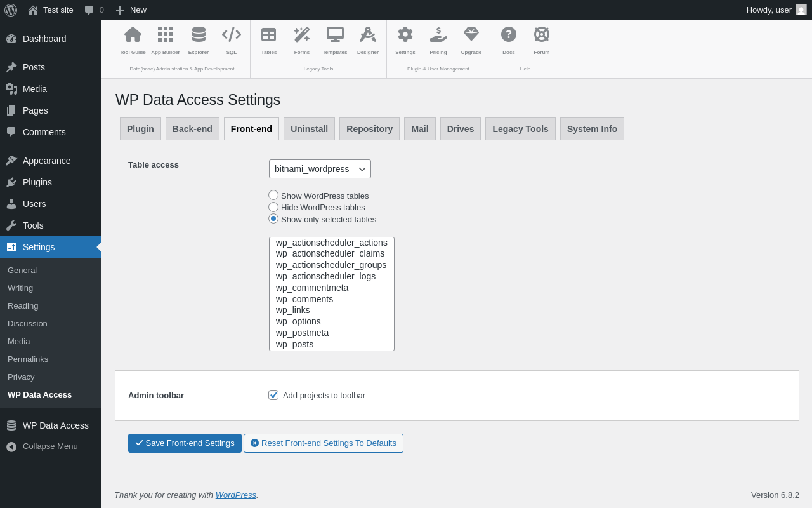Open the App Builder grid icon
Screen dimensions: 812x508
(166, 34)
